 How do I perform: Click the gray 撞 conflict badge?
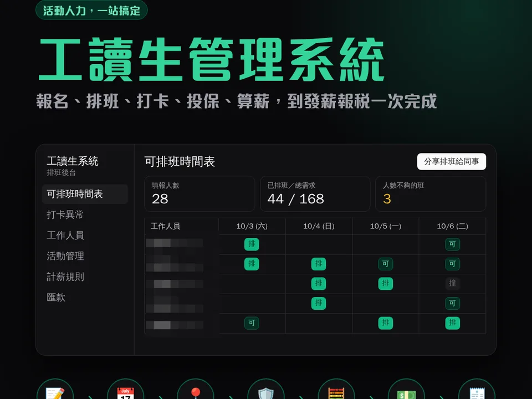coord(452,283)
